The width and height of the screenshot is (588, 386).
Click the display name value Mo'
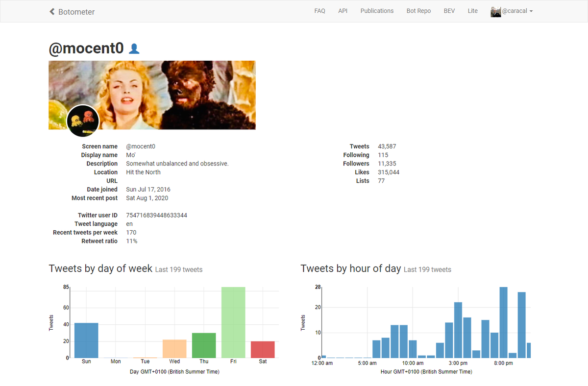[x=130, y=155]
